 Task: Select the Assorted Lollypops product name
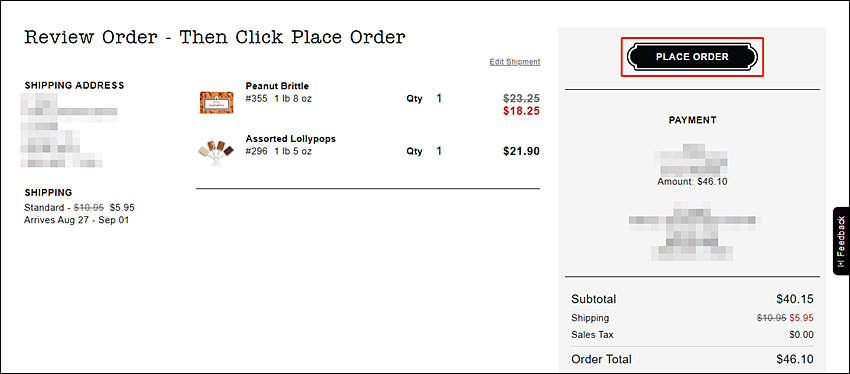[291, 139]
